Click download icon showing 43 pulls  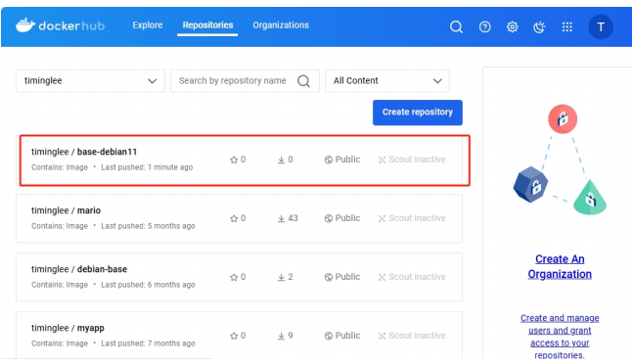click(x=281, y=218)
